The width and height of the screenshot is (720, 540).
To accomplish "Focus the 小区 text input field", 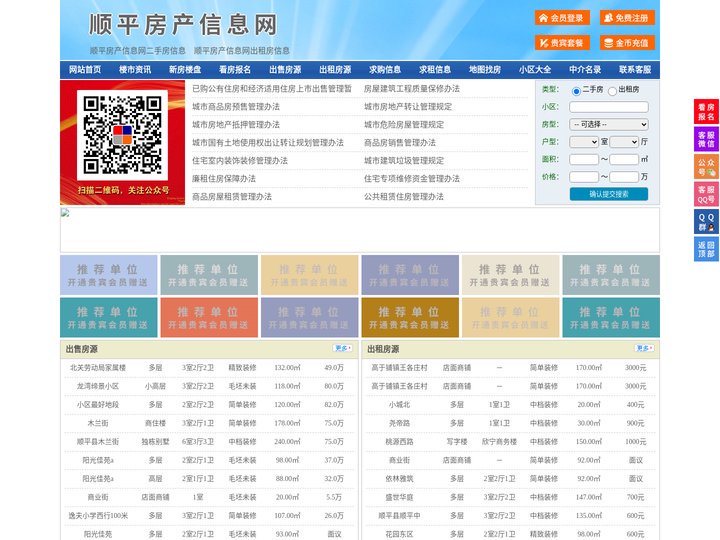I will click(609, 107).
